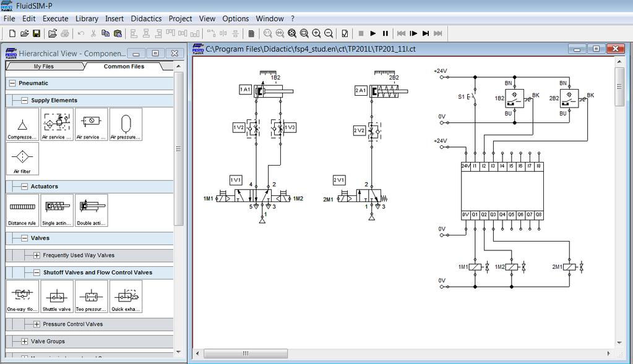Run simulation in single step mode

coord(413,33)
